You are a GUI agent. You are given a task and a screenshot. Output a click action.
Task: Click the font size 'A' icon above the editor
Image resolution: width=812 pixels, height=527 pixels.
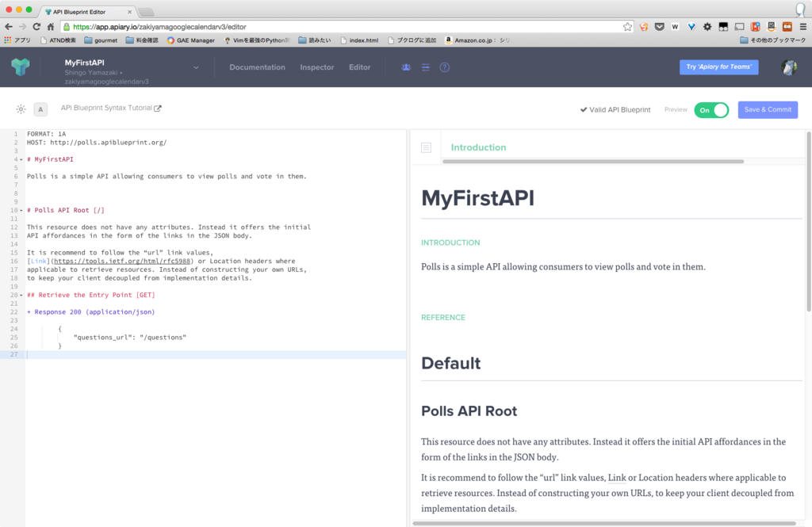click(x=40, y=109)
